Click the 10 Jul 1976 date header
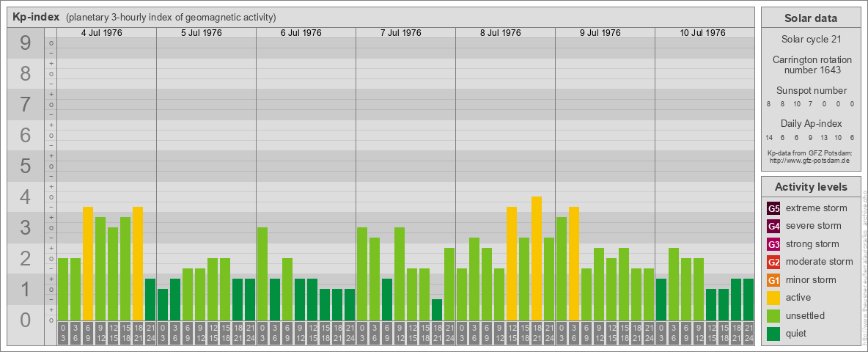 pos(702,33)
